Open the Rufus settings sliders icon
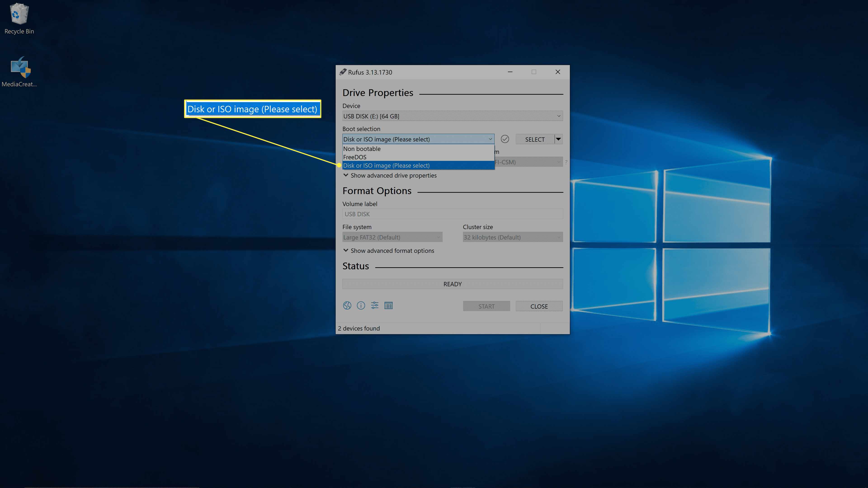This screenshot has height=488, width=868. pyautogui.click(x=375, y=305)
